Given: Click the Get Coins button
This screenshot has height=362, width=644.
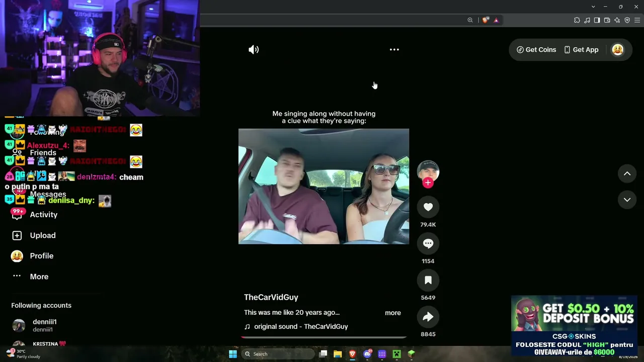Looking at the screenshot, I should point(536,50).
